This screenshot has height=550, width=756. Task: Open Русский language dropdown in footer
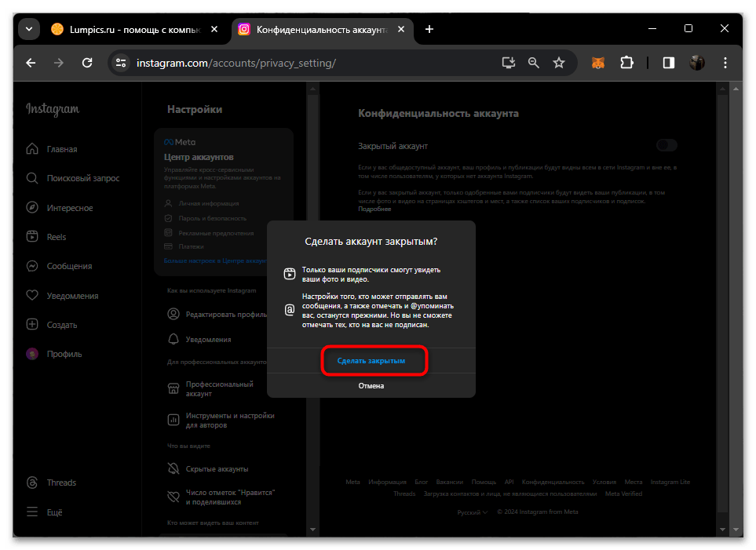[x=473, y=512]
